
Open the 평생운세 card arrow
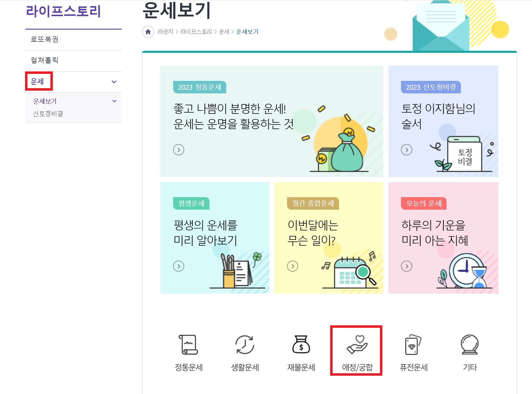(x=178, y=266)
